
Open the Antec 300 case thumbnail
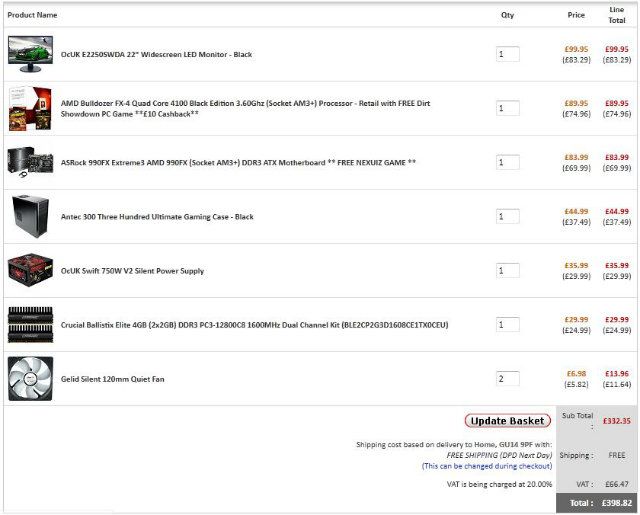pyautogui.click(x=30, y=216)
